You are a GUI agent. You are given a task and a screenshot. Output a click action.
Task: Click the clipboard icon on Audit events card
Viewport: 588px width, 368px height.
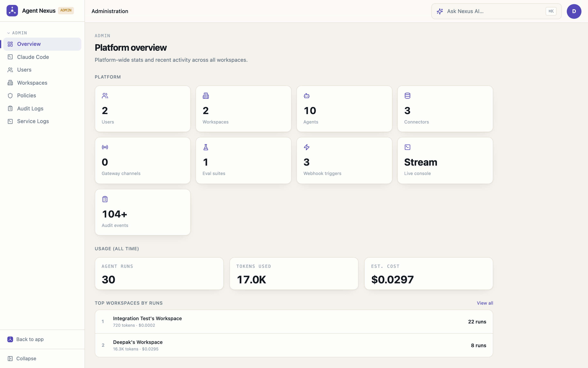(x=105, y=199)
